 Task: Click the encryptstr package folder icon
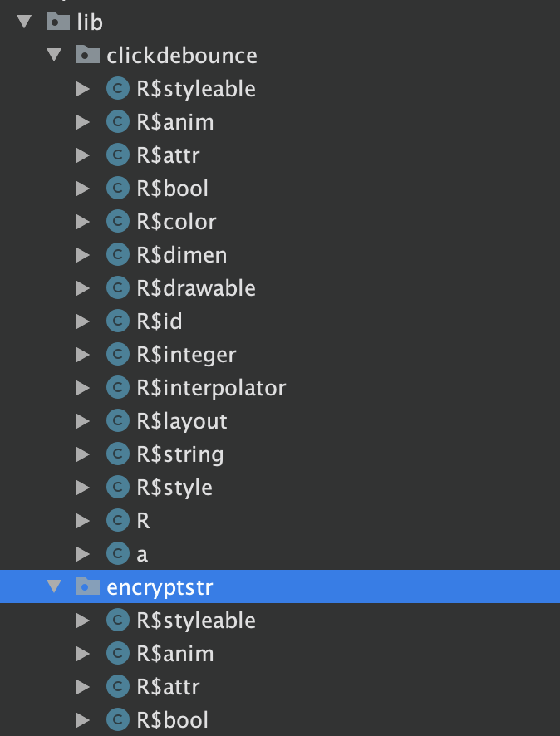coord(87,587)
